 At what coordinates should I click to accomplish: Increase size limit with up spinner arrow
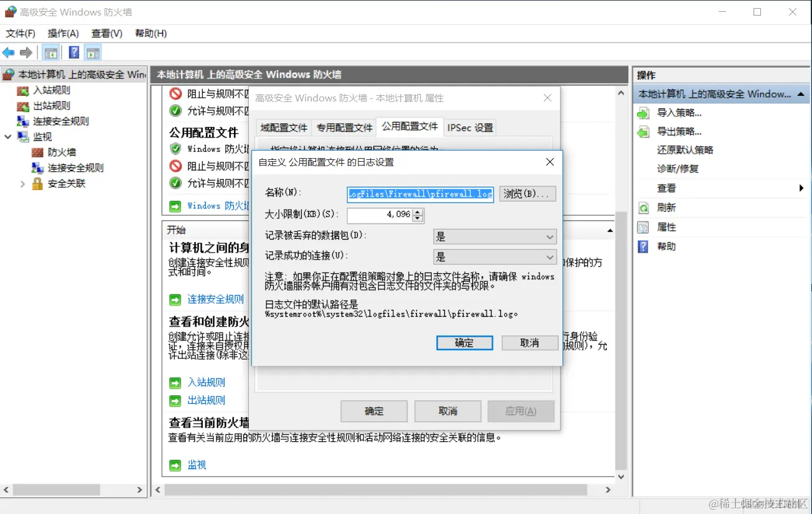418,212
